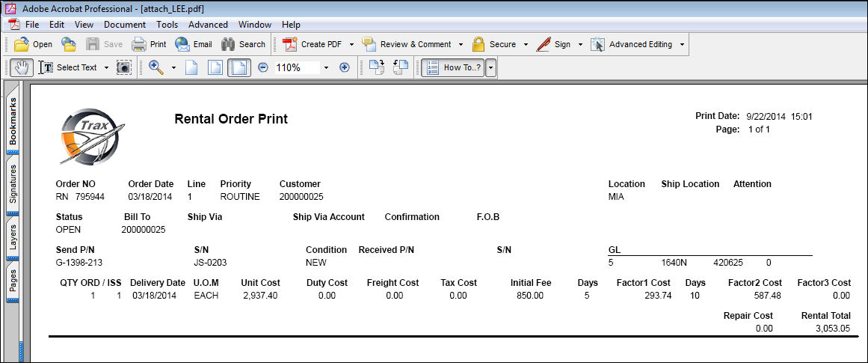Viewport: 868px width, 363px height.
Task: Select the Hand tool
Action: coord(22,67)
